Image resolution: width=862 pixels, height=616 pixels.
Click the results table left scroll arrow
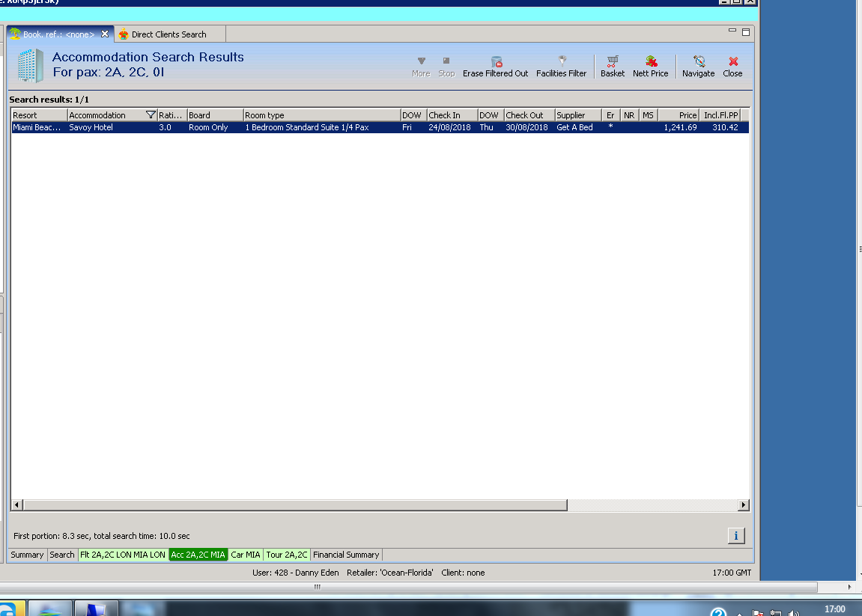pyautogui.click(x=17, y=505)
